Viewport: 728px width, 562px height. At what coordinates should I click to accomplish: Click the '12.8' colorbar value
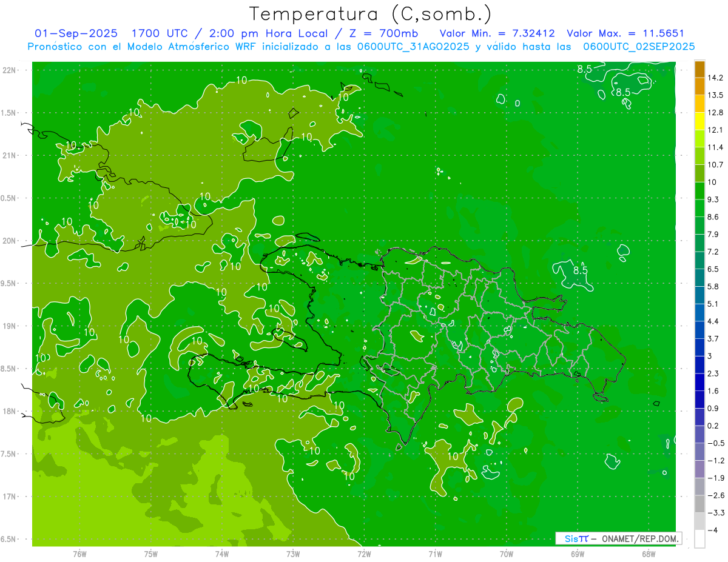716,113
